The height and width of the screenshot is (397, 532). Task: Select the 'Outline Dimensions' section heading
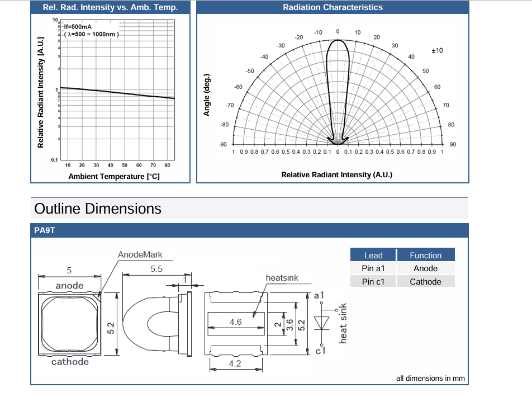98,209
